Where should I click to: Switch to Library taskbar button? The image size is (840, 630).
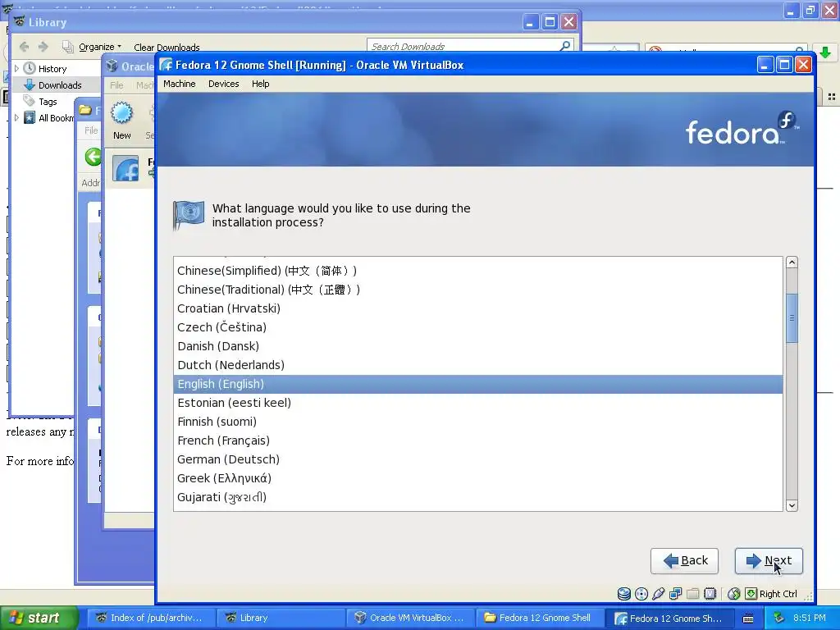pos(281,618)
